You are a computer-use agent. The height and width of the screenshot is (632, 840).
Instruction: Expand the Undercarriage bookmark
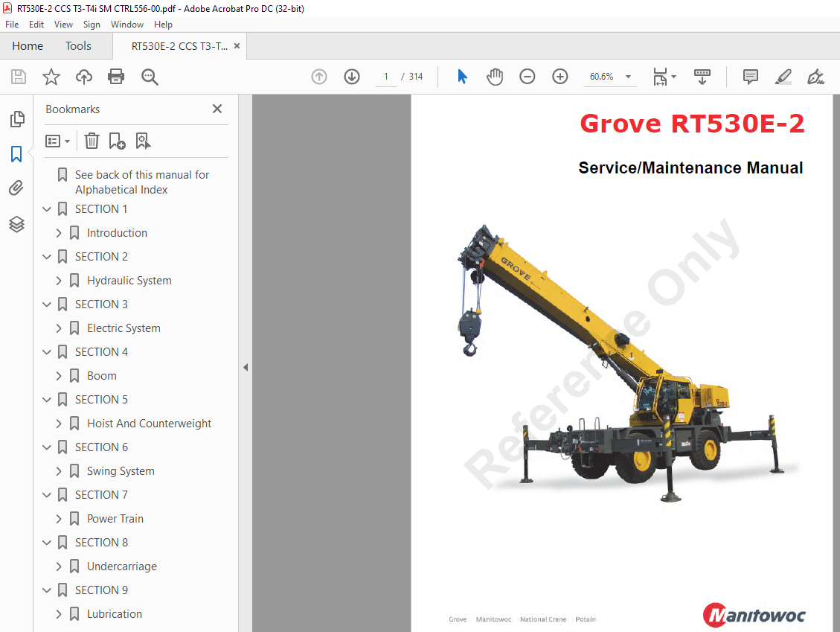[x=59, y=566]
